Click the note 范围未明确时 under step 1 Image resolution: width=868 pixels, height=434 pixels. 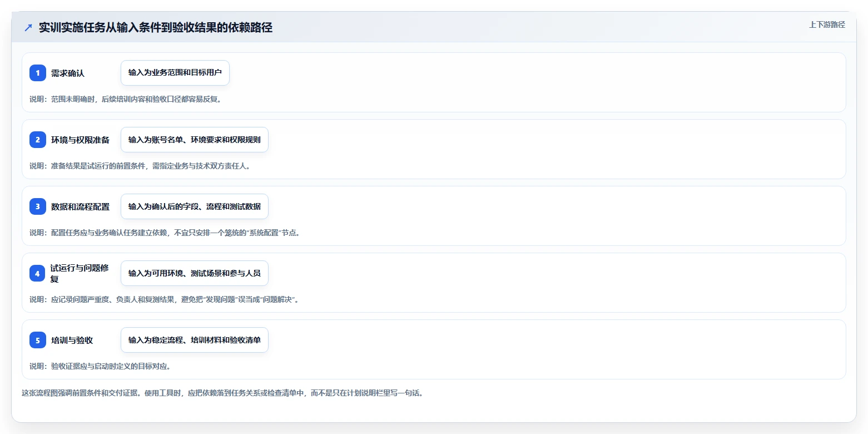pos(126,99)
